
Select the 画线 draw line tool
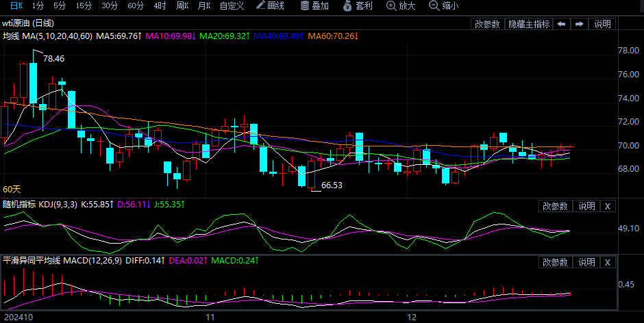coord(270,5)
